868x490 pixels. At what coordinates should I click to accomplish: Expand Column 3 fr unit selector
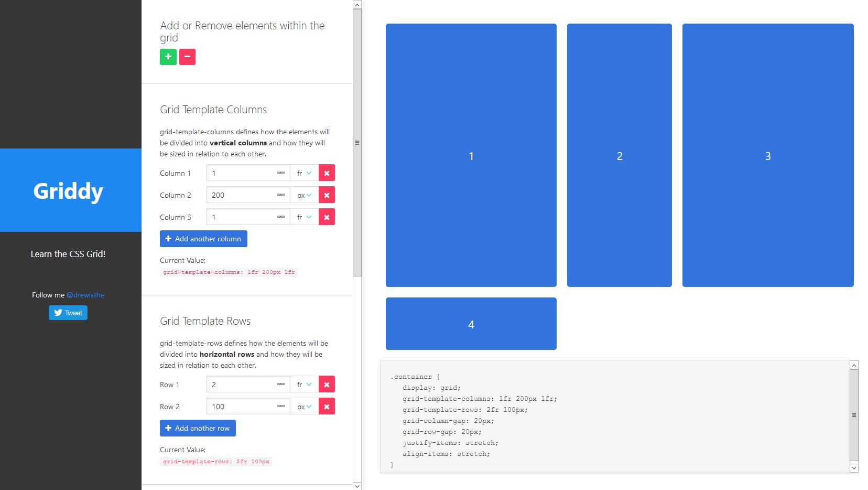tap(304, 217)
